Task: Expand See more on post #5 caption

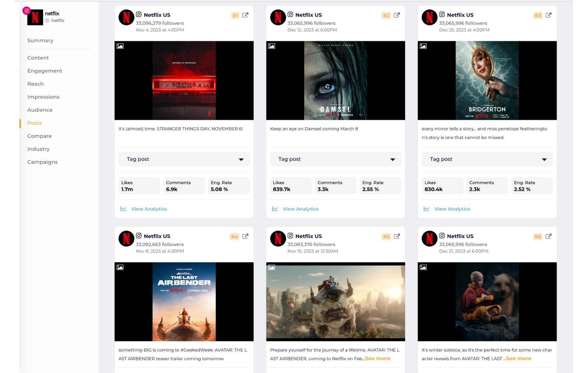Action: point(377,358)
